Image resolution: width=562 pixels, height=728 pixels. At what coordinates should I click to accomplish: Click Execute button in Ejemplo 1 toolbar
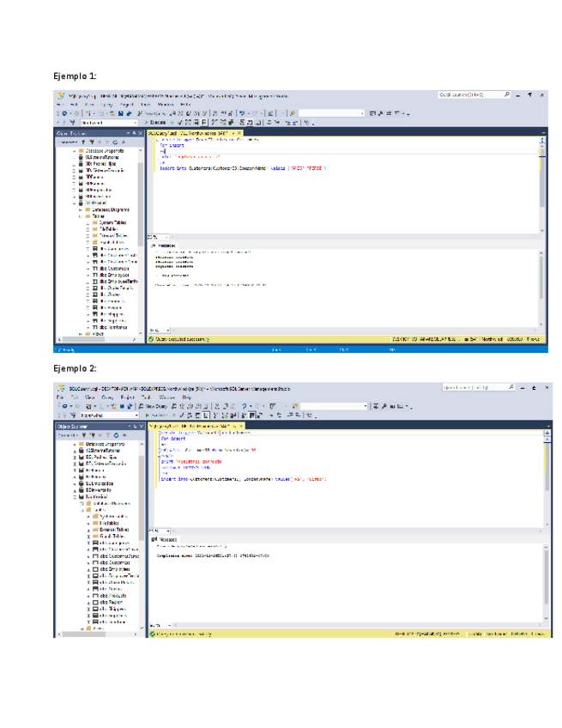[x=157, y=123]
